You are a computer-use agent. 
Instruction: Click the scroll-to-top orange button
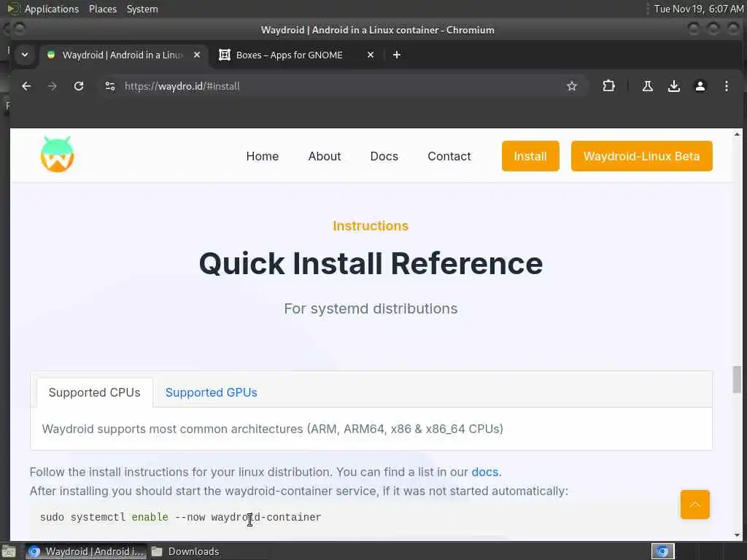point(695,505)
